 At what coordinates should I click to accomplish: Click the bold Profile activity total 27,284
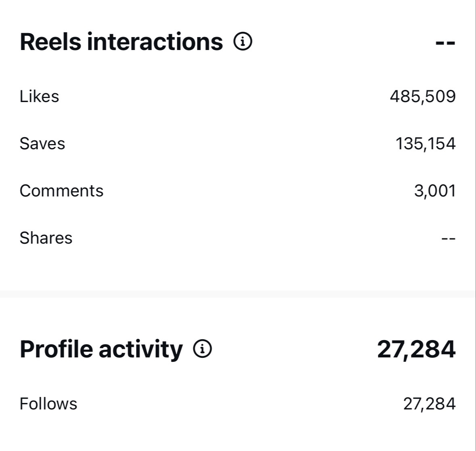click(x=416, y=349)
